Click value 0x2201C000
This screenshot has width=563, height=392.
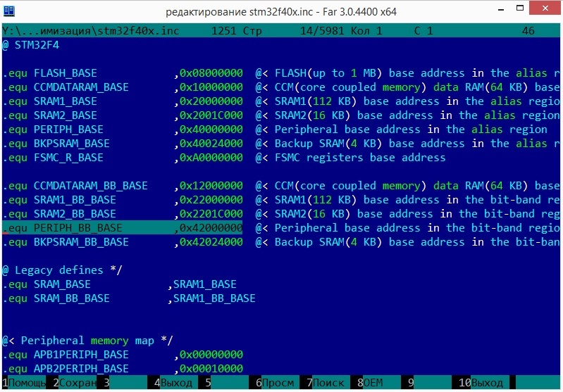(x=211, y=214)
